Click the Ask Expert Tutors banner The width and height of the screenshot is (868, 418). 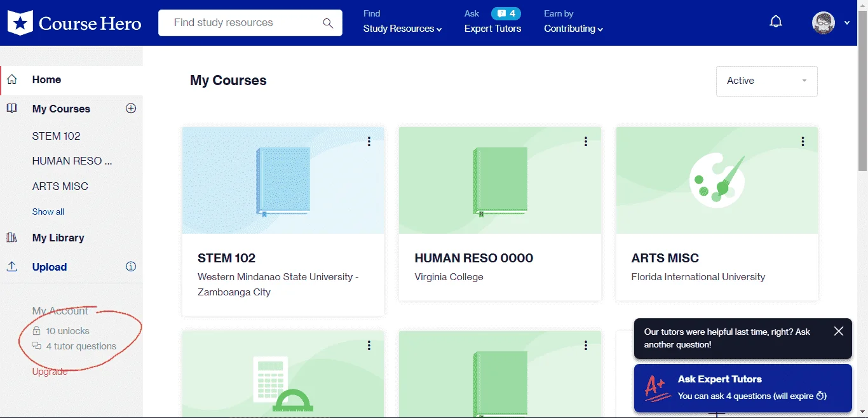coord(743,388)
